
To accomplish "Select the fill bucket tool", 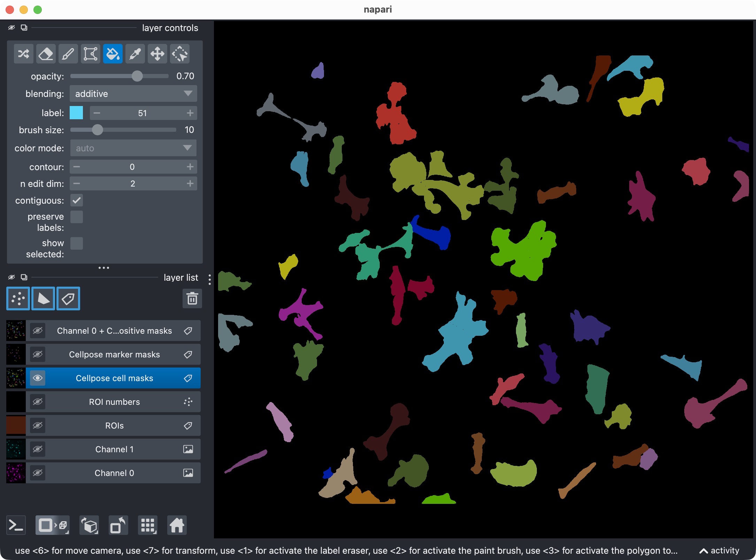I will [113, 54].
